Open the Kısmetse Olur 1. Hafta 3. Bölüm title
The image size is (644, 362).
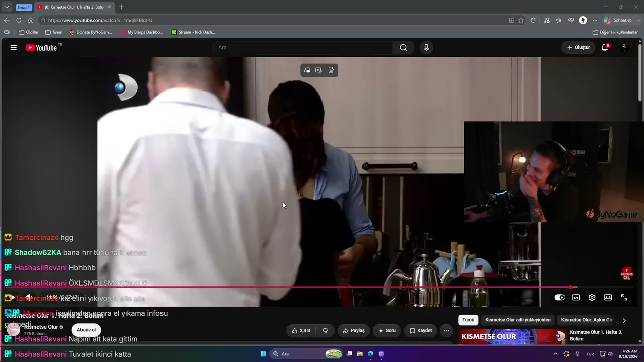tap(596, 335)
